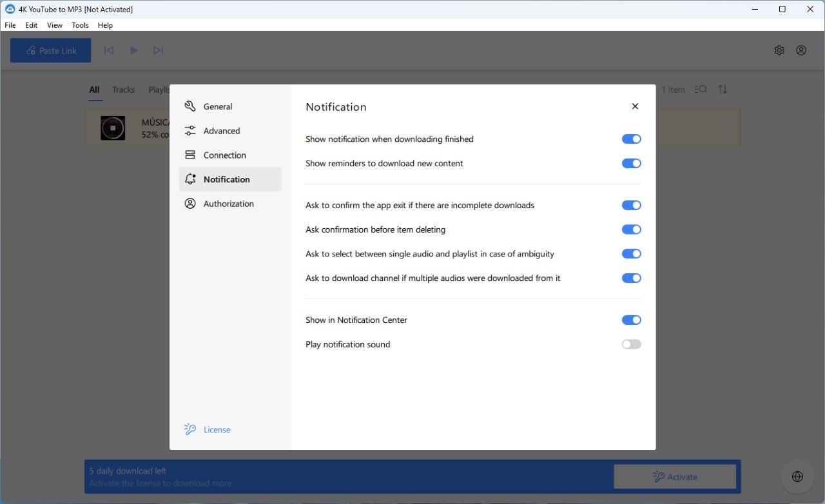Turn off confirmation before item deleting
Viewport: 825px width, 504px height.
[632, 229]
